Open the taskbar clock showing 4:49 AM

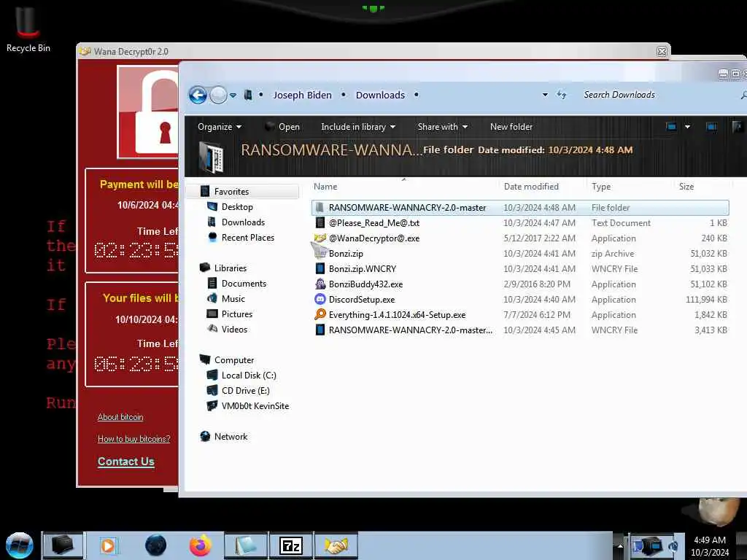[x=710, y=546]
